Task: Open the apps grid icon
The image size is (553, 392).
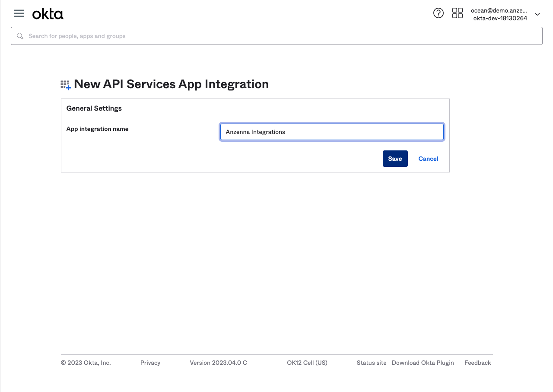Action: 457,13
